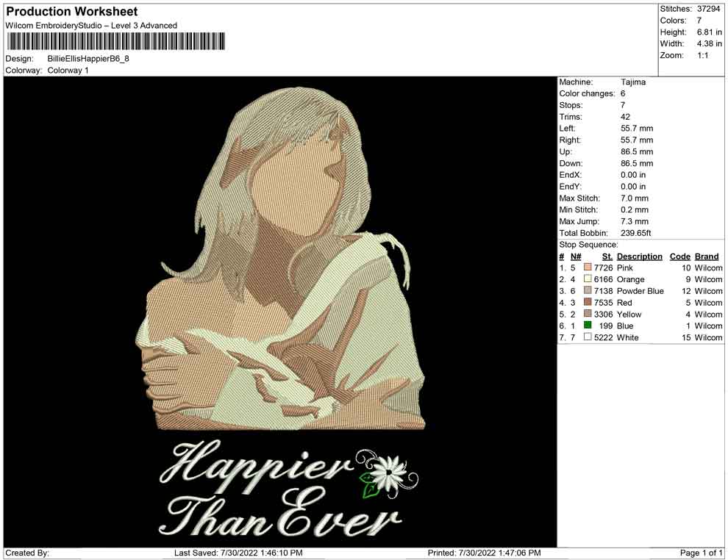The width and height of the screenshot is (728, 560).
Task: Click the Pink thread color swatch
Action: coord(588,268)
